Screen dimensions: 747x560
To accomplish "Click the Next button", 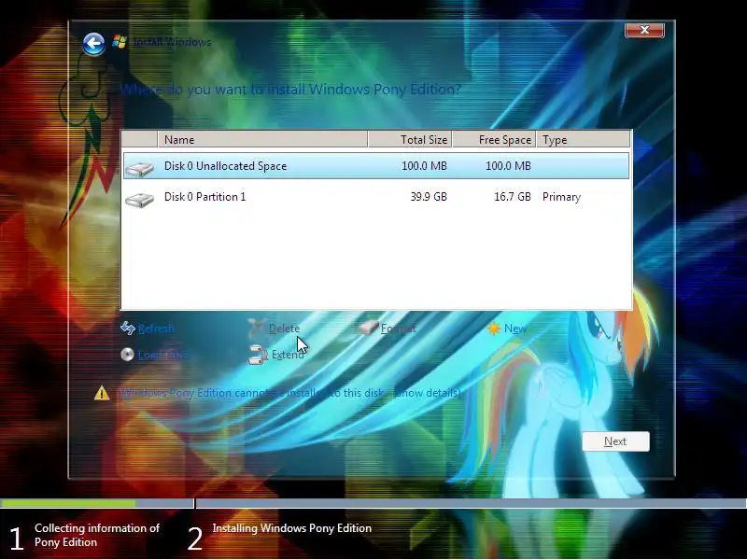I will click(x=615, y=441).
